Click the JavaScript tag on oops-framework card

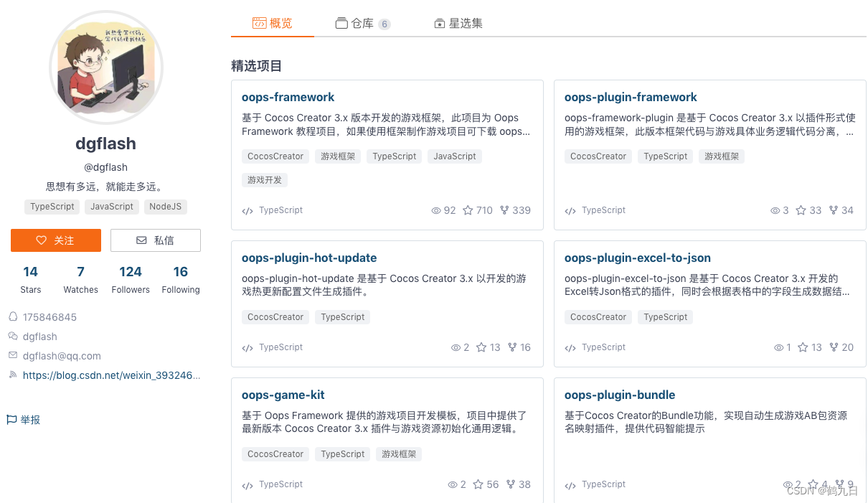(455, 156)
